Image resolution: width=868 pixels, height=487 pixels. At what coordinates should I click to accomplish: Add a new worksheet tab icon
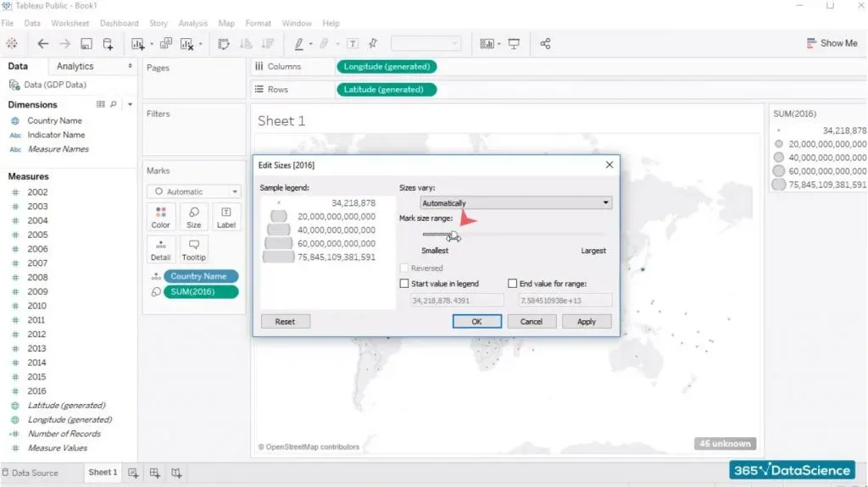(134, 473)
